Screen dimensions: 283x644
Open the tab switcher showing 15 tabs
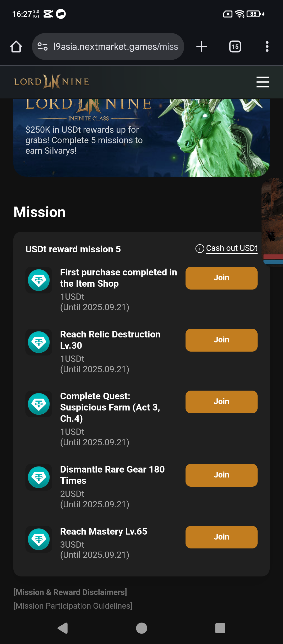click(x=235, y=46)
